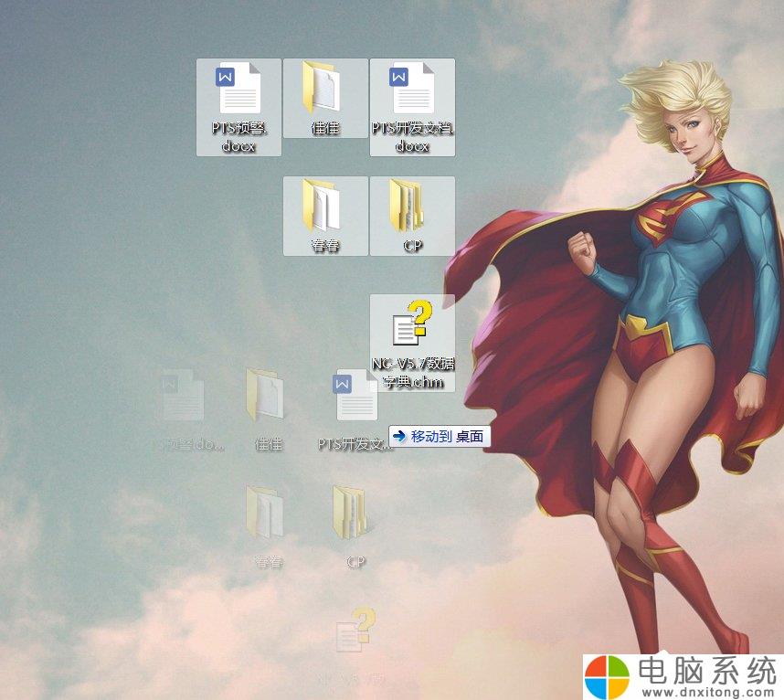
Task: Click the CP folder icon
Action: [x=412, y=216]
